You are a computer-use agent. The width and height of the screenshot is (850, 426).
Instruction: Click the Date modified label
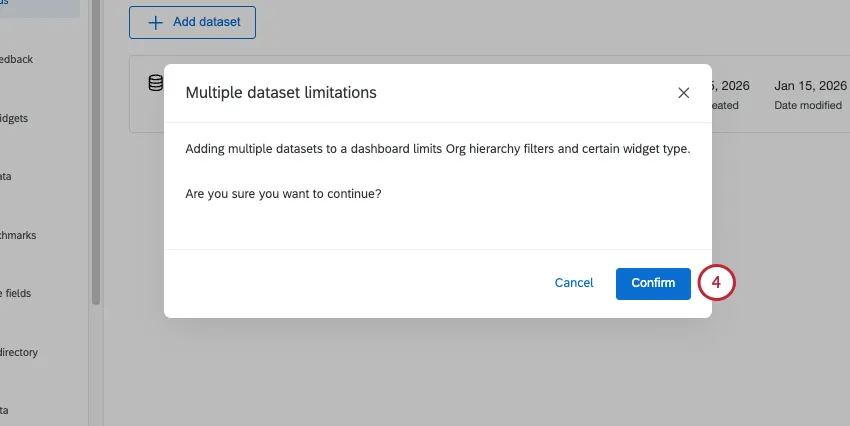coord(808,105)
